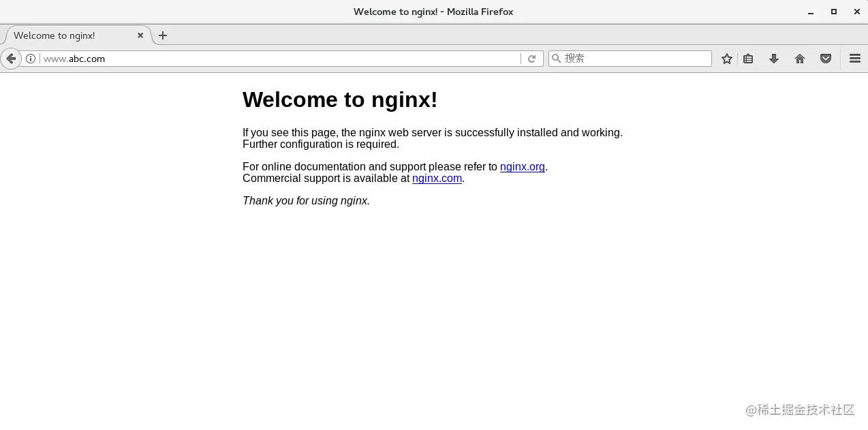The image size is (868, 430).
Task: Minimize the Firefox window
Action: click(x=811, y=12)
